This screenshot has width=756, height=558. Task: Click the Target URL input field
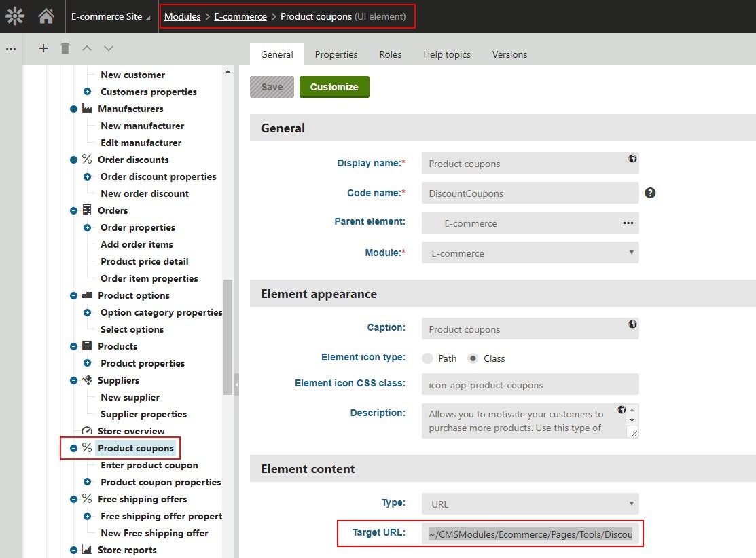(x=530, y=534)
